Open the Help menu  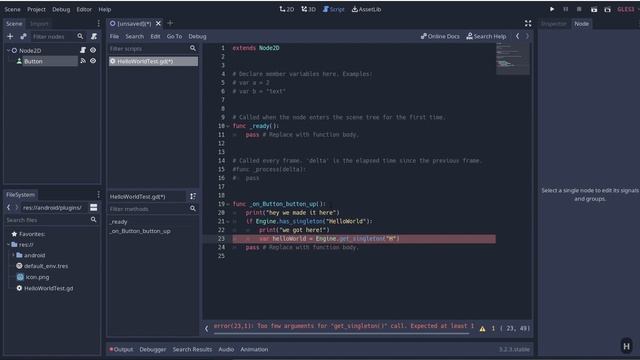click(x=104, y=9)
